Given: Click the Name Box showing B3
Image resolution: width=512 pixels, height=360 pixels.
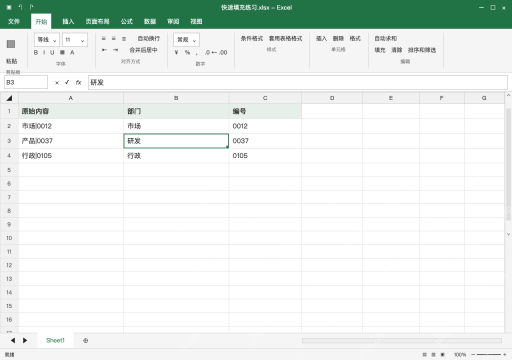Looking at the screenshot, I should pos(26,82).
